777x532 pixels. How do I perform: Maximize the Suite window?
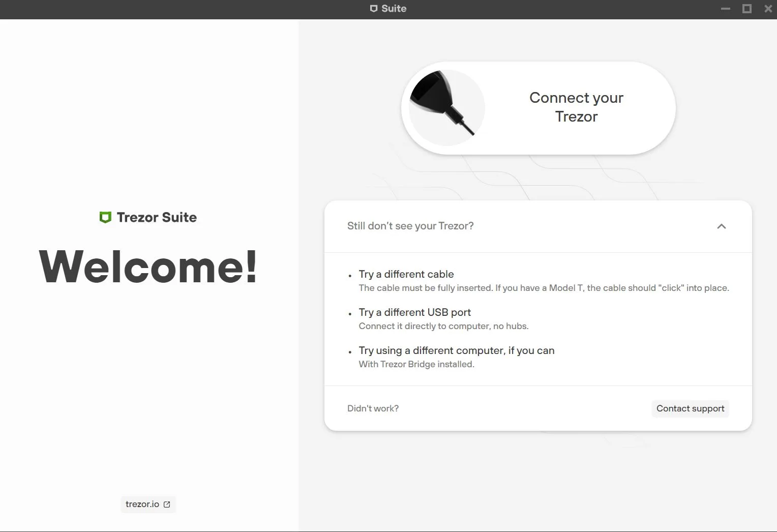(x=747, y=9)
